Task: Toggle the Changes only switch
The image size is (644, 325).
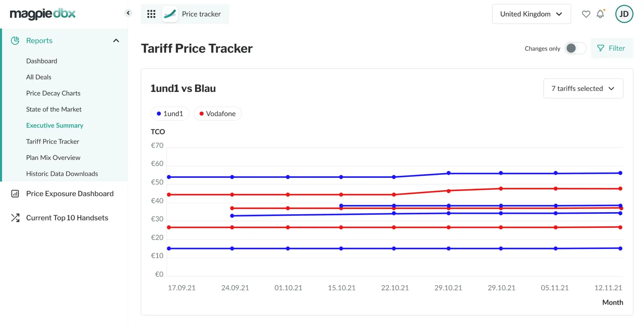Action: pos(575,48)
